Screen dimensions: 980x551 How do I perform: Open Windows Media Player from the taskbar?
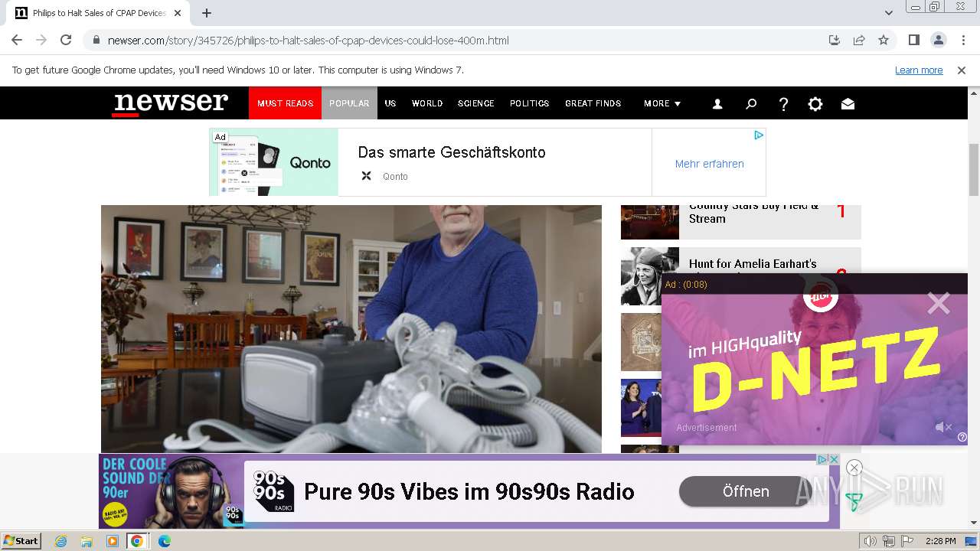tap(113, 541)
